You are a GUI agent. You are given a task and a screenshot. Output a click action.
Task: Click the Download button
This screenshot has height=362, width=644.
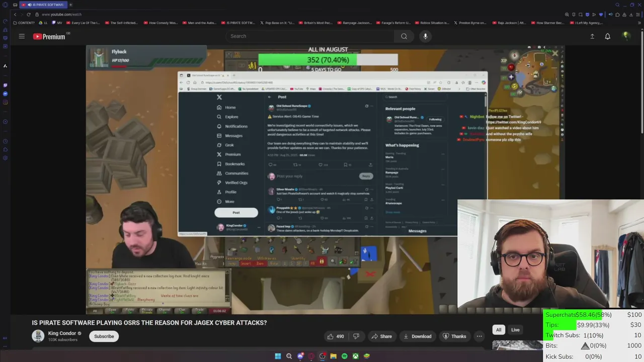pyautogui.click(x=417, y=336)
